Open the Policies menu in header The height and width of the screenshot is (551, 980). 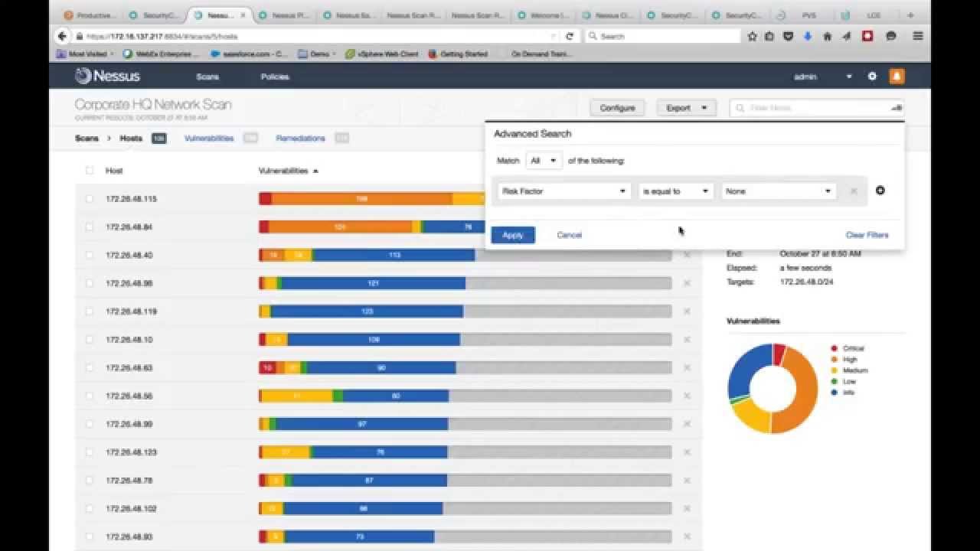click(x=275, y=77)
